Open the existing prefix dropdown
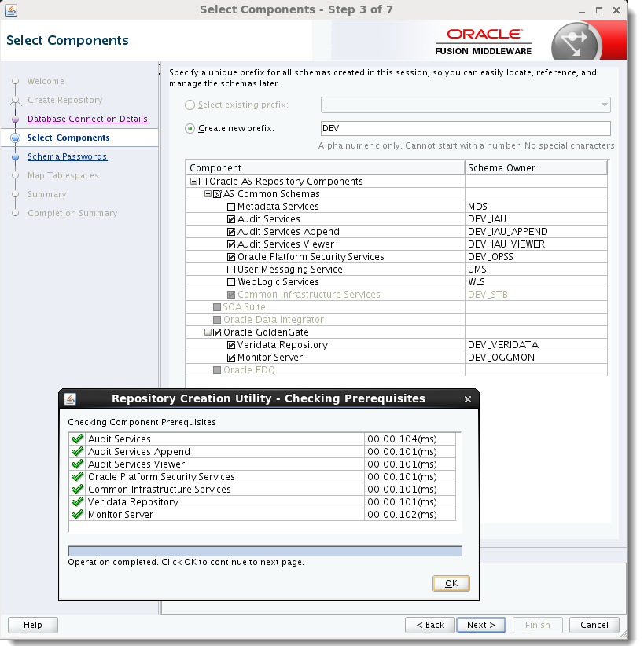This screenshot has width=644, height=646. (604, 105)
